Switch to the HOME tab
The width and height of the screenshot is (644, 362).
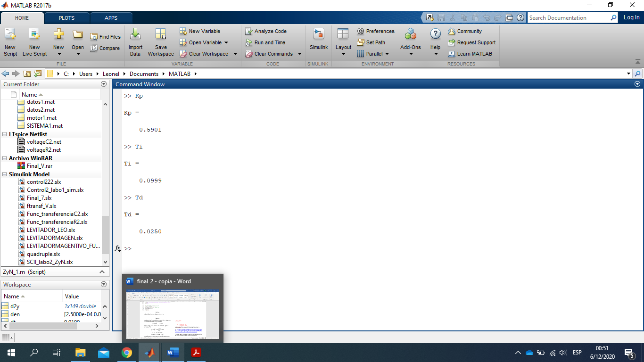[x=22, y=18]
